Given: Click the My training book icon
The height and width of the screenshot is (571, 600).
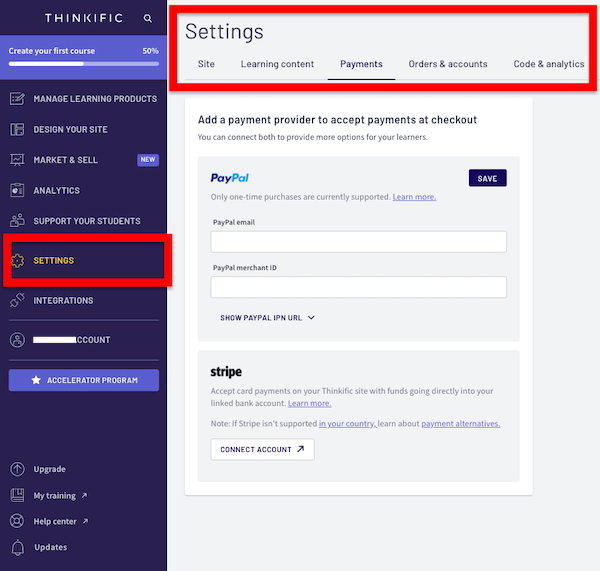Looking at the screenshot, I should [17, 495].
